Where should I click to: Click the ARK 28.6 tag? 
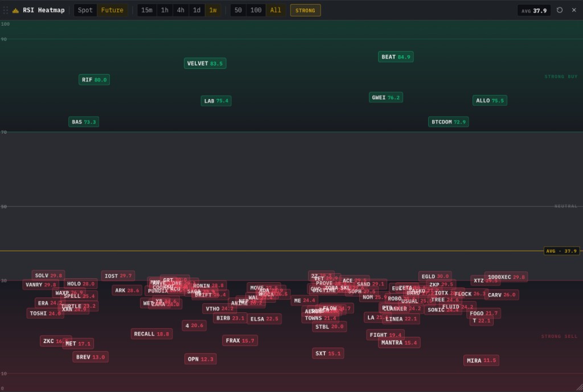coord(127,290)
